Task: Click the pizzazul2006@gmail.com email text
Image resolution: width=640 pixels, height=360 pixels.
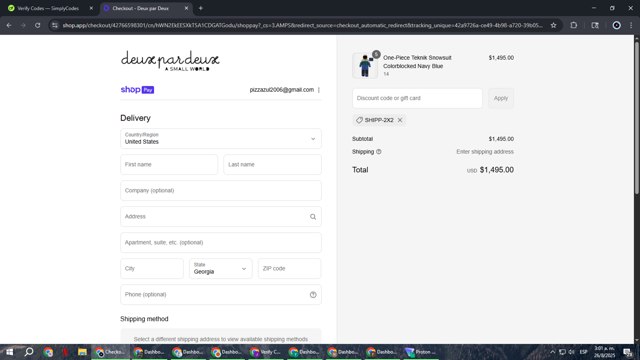Action: pyautogui.click(x=282, y=90)
